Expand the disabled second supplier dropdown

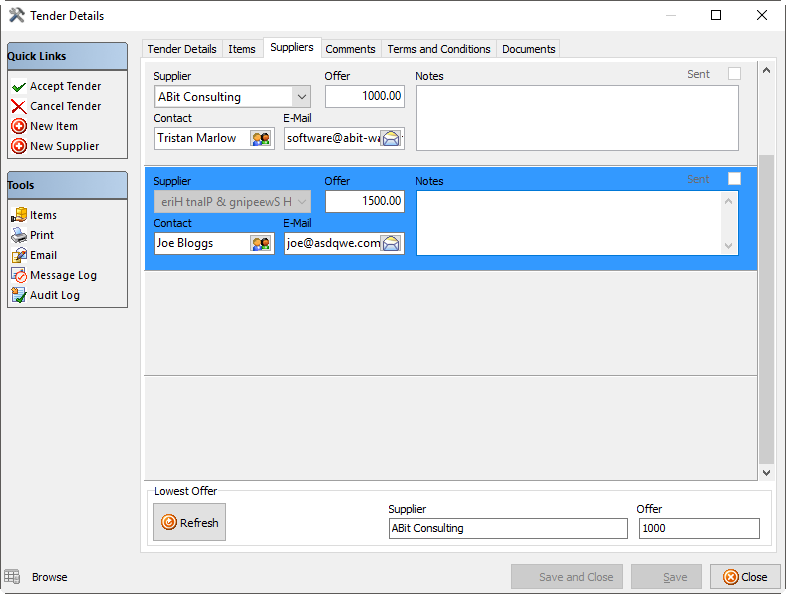point(300,202)
